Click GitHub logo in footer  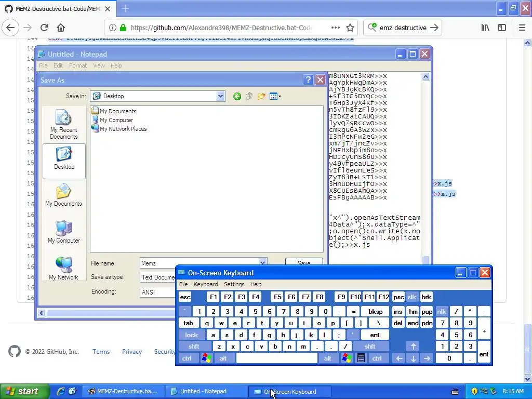[15, 351]
